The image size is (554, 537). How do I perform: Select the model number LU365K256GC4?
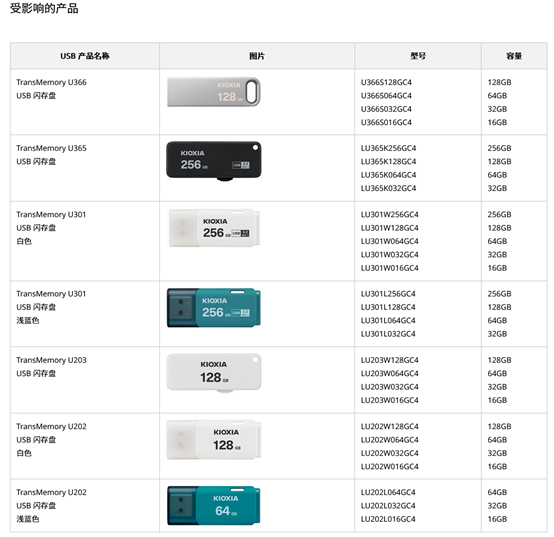(388, 148)
